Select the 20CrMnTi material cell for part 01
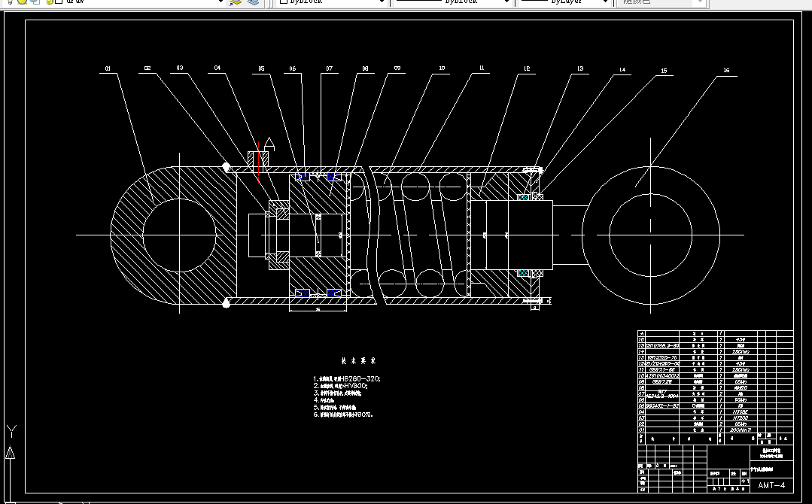The height and width of the screenshot is (504, 812). click(x=741, y=430)
